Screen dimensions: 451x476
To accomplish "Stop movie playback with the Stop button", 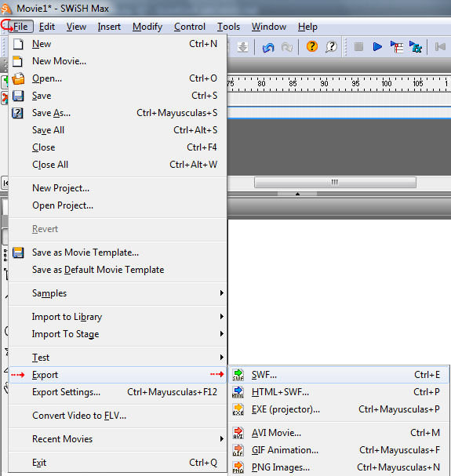I will click(x=358, y=47).
